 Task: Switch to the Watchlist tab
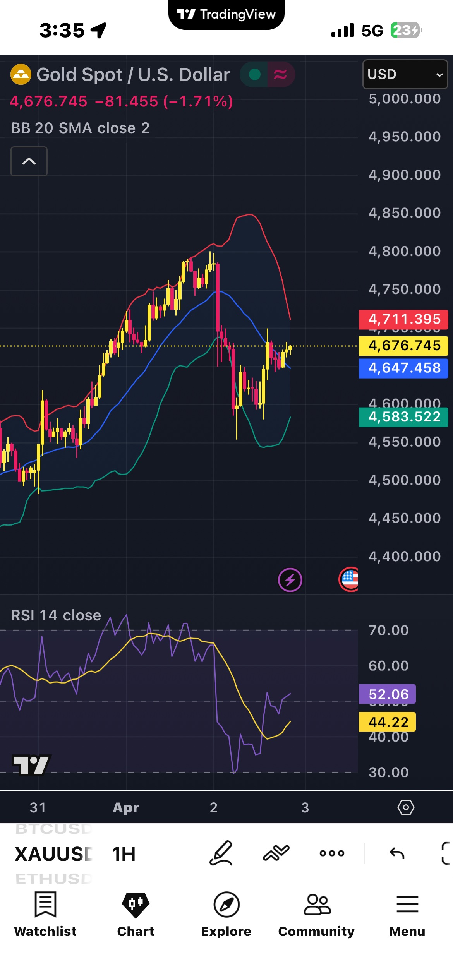[x=45, y=914]
